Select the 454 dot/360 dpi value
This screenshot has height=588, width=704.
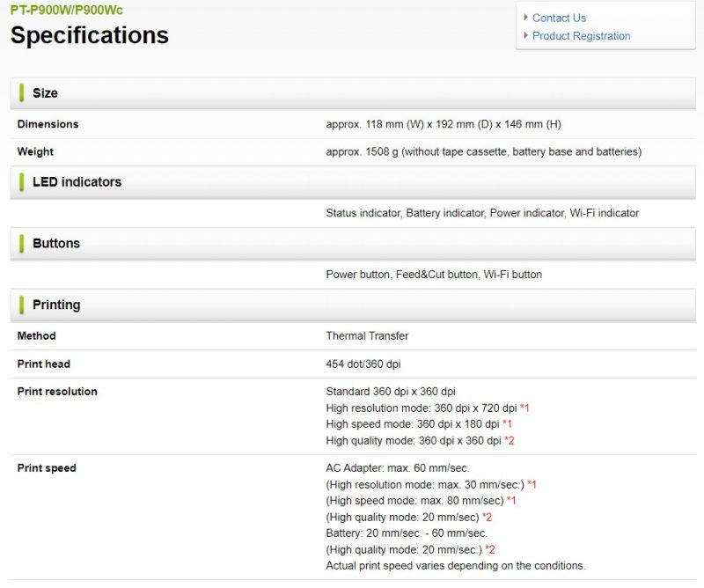363,364
